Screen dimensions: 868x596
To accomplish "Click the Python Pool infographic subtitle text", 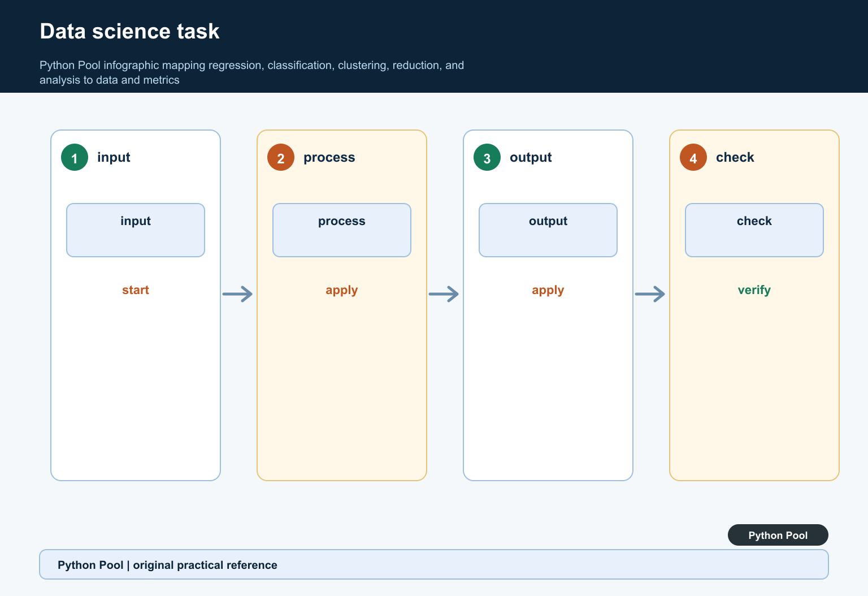I will [x=252, y=72].
